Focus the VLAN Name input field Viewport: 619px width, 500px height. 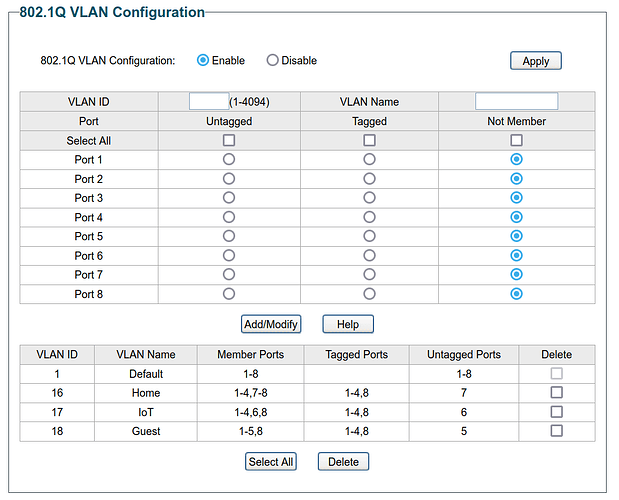pyautogui.click(x=516, y=101)
